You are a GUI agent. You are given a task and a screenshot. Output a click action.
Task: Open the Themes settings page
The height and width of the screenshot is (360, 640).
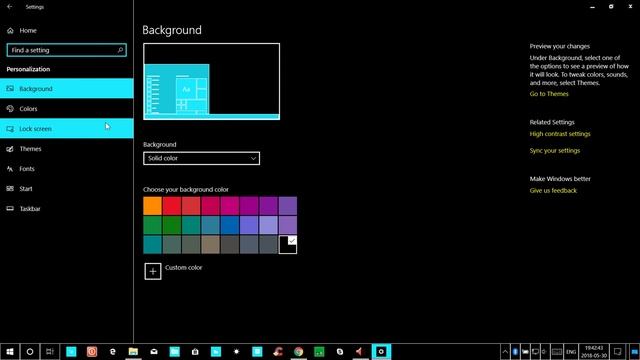(67, 149)
